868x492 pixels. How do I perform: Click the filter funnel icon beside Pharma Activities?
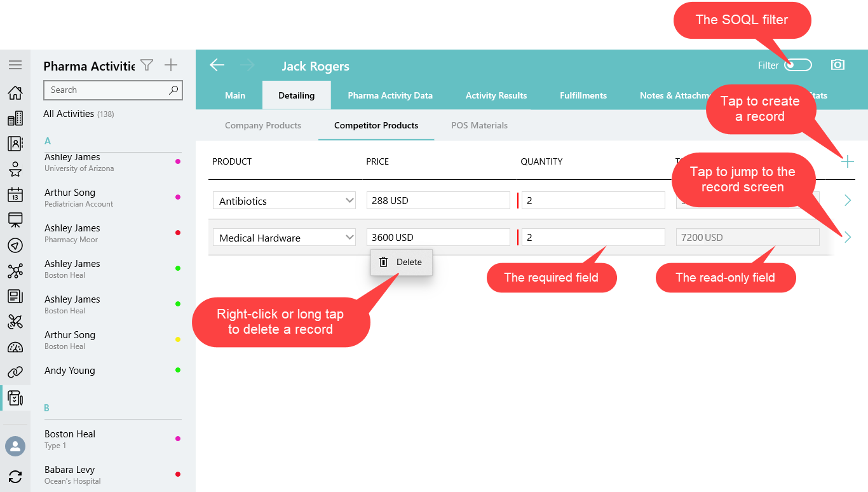[x=147, y=65]
